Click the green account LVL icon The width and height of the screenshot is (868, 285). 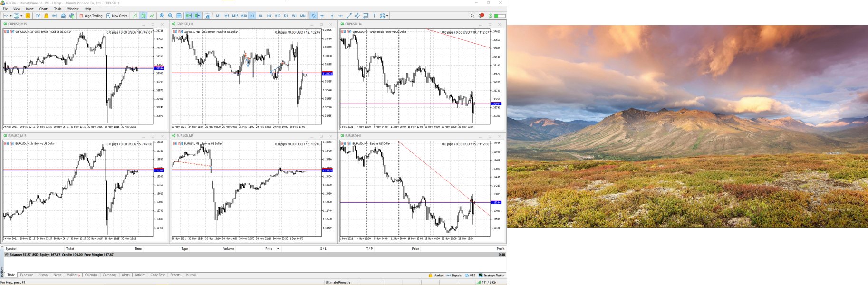(x=491, y=16)
